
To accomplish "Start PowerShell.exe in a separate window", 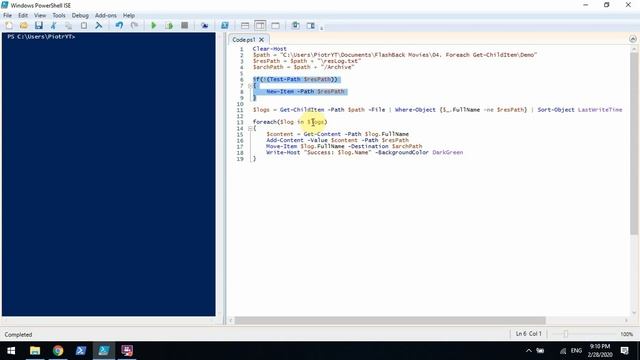I will pos(224,26).
